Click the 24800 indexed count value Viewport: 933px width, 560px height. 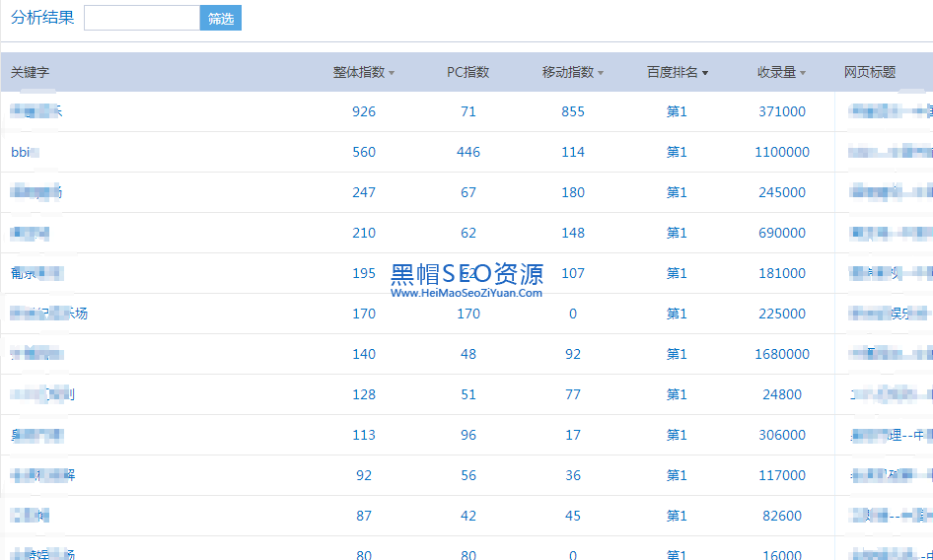782,394
